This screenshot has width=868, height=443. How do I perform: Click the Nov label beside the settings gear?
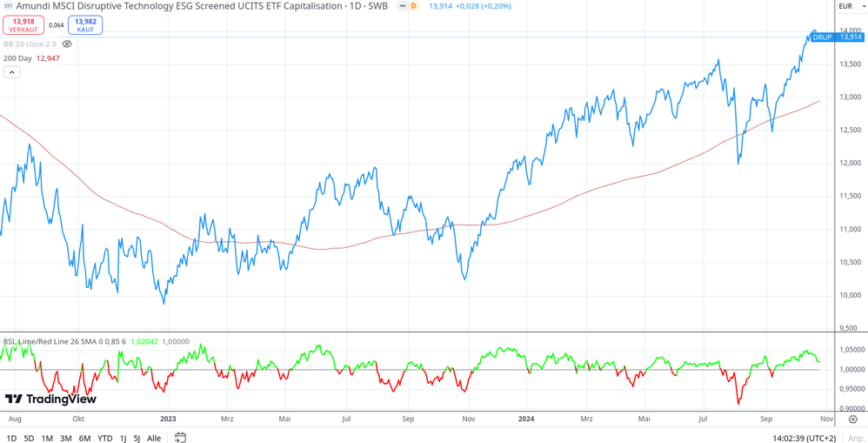826,420
